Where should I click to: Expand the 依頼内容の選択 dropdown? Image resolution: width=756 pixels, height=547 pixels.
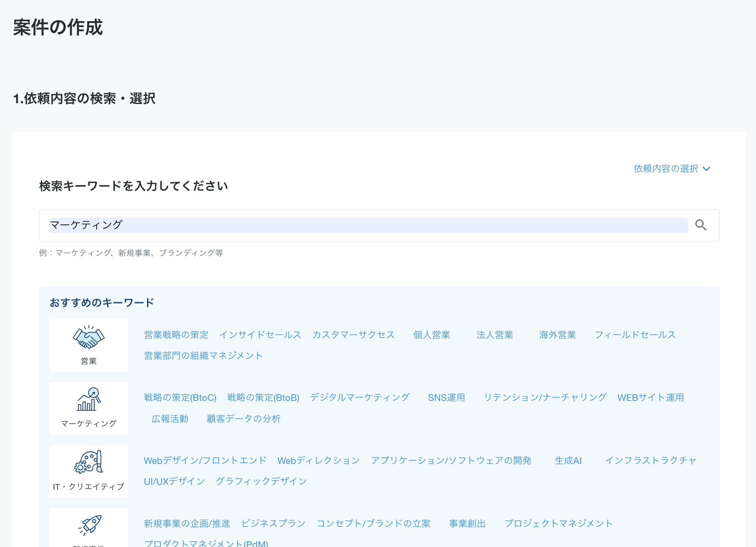(665, 169)
